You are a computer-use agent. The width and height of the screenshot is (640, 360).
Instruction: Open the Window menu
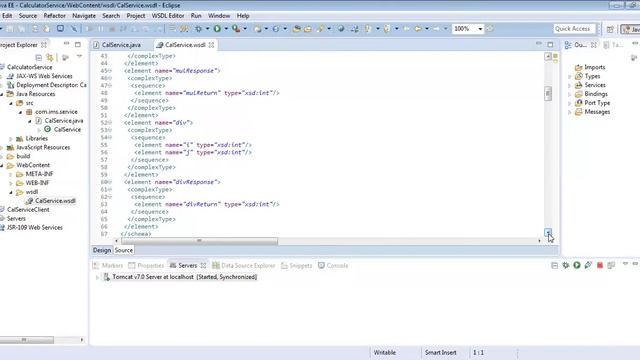coord(219,16)
